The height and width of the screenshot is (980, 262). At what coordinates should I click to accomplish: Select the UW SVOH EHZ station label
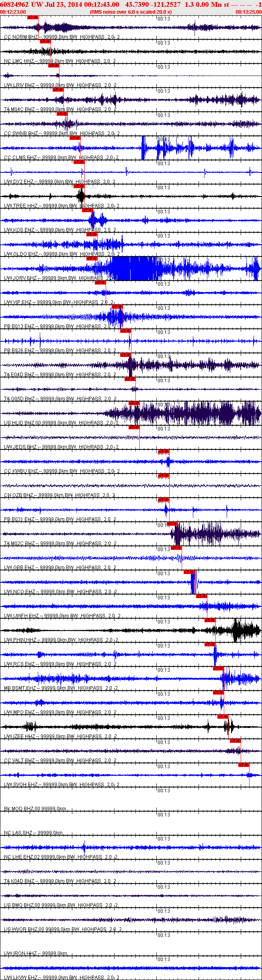(x=61, y=785)
